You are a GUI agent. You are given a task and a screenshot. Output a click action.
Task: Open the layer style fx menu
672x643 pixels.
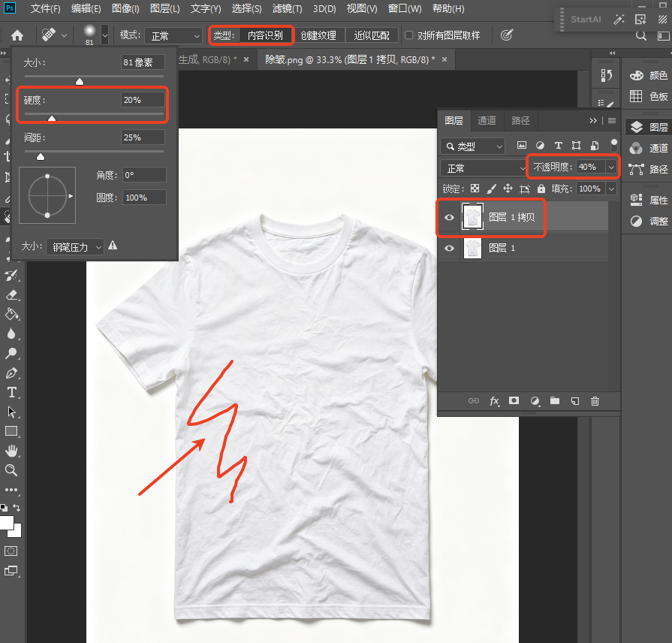click(x=494, y=401)
